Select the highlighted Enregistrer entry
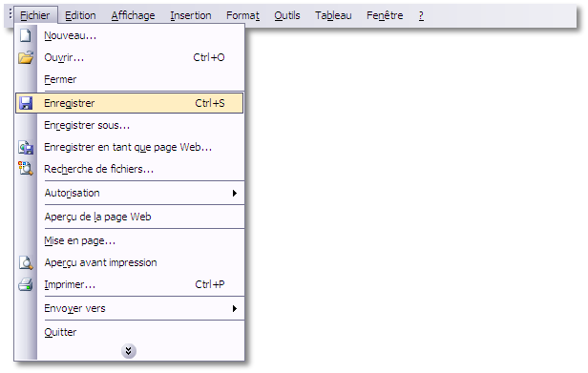Viewport: 588px width, 373px height. [x=130, y=103]
